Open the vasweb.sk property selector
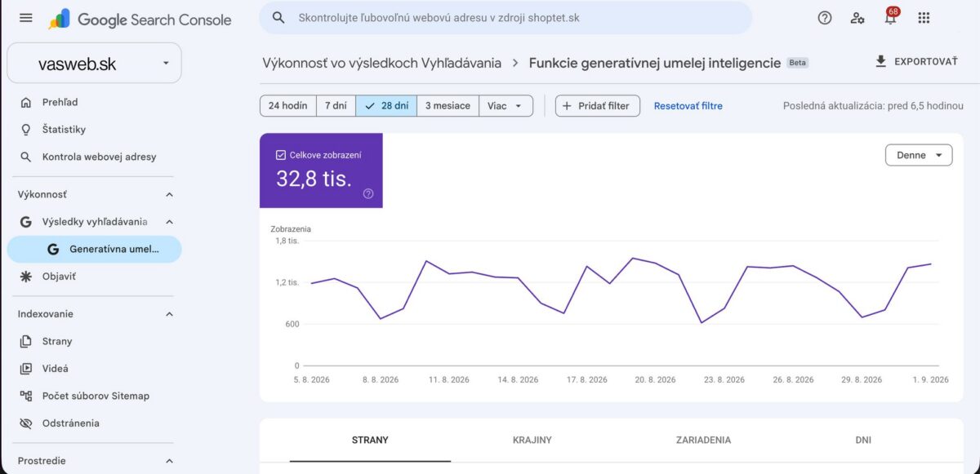 [95, 63]
